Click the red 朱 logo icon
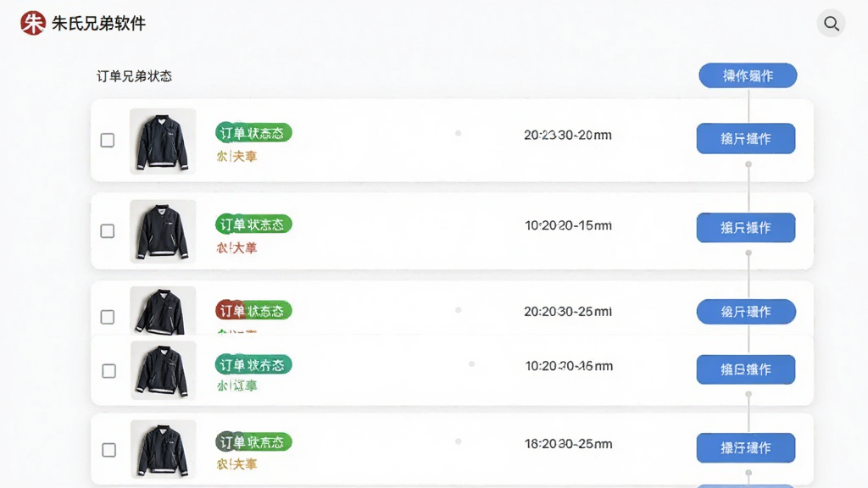868x488 pixels. [33, 23]
